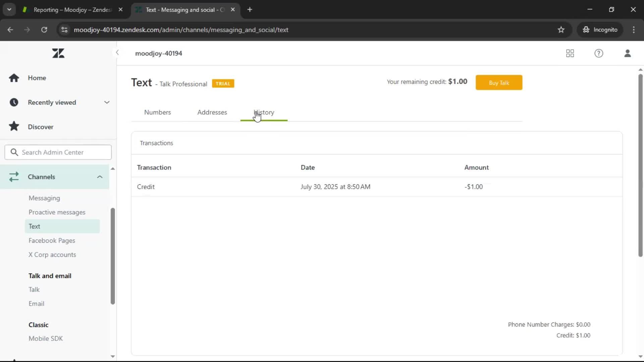Bookmark this page with the star icon
644x362 pixels.
(x=561, y=30)
